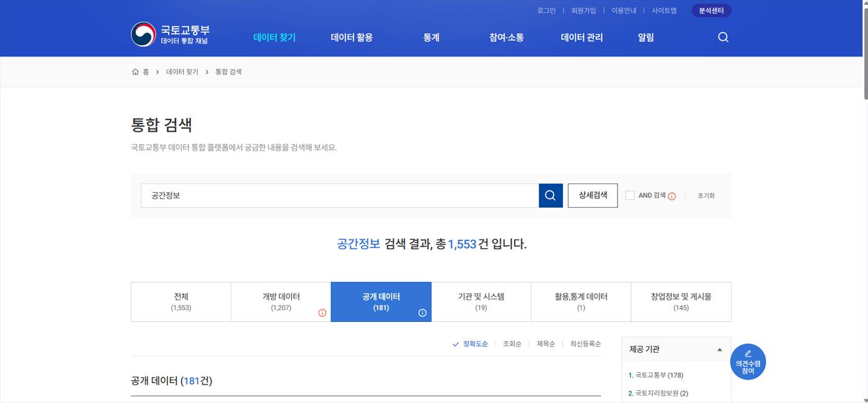The width and height of the screenshot is (868, 403).
Task: Sort results by 정확도순
Action: pos(470,343)
